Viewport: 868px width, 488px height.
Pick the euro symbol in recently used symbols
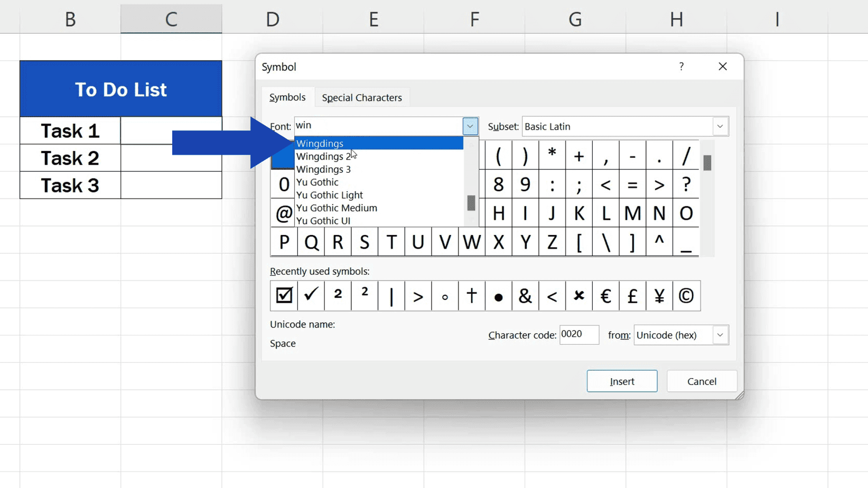point(605,296)
